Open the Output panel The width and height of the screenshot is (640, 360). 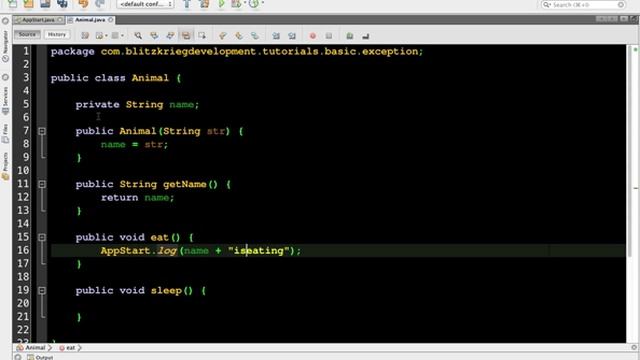click(x=40, y=357)
